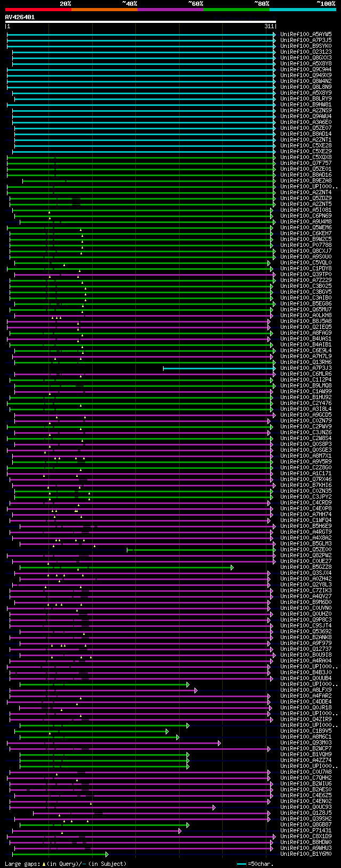Select the UniRef100_C2W8S4 label
This screenshot has height=868, width=341.
coord(306,438)
